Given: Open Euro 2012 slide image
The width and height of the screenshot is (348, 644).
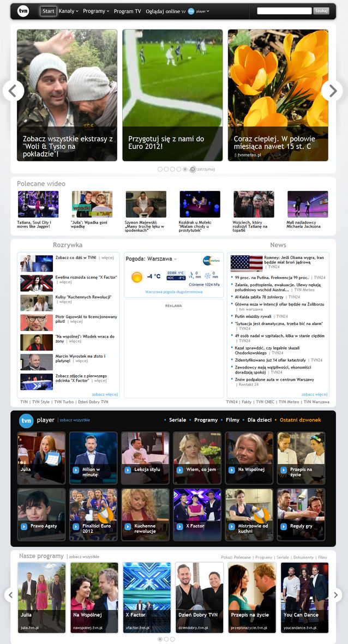Looking at the screenshot, I should coord(172,95).
